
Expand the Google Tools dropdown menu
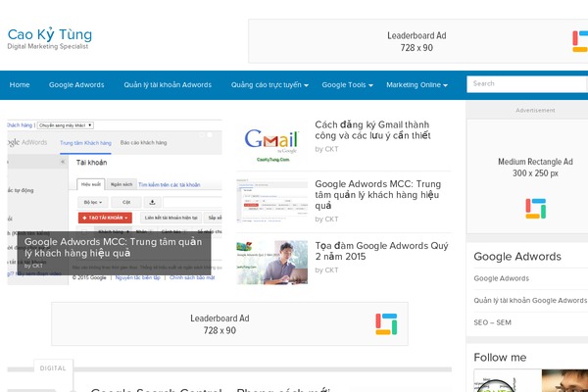pyautogui.click(x=347, y=85)
